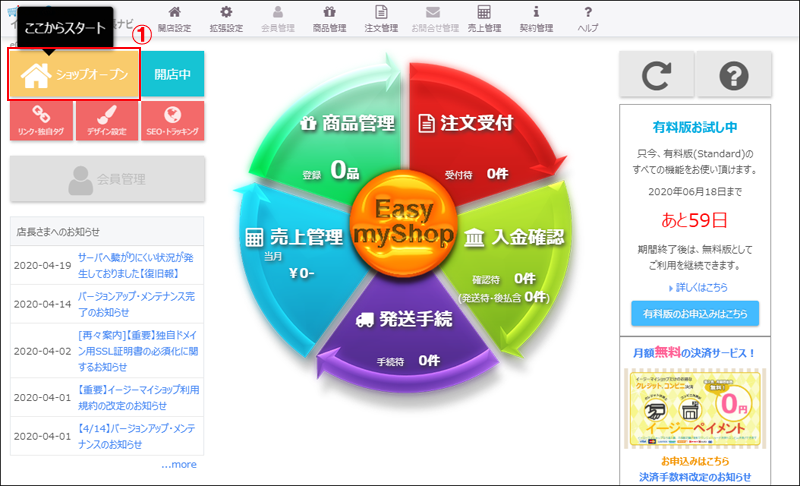The width and height of the screenshot is (800, 486).
Task: Click the 確認待 0件 payment count
Action: click(504, 279)
